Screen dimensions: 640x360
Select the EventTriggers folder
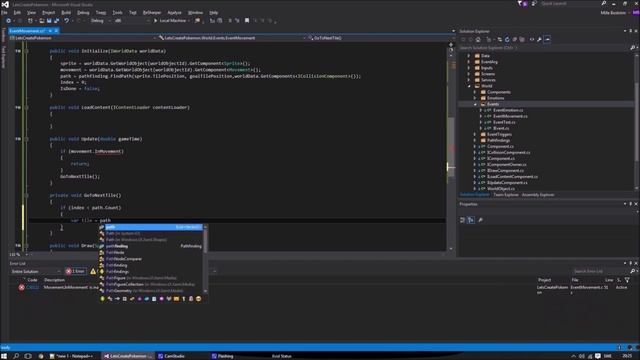tap(499, 134)
